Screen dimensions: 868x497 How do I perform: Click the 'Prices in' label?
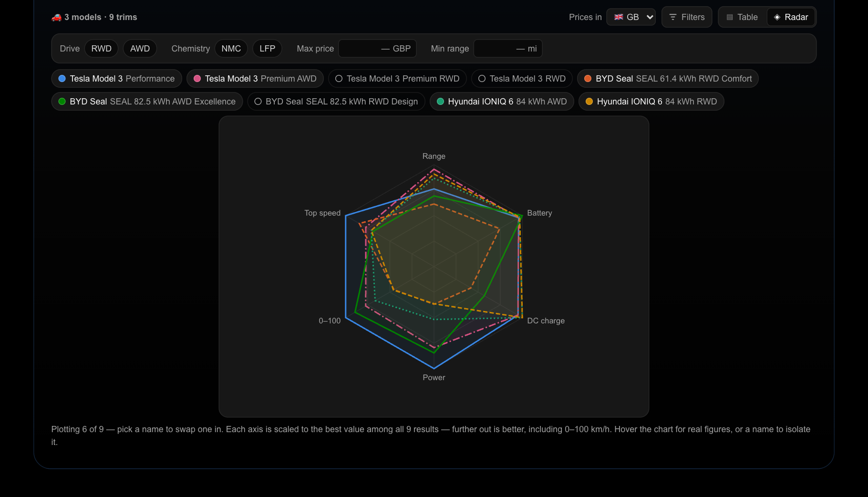tap(585, 17)
